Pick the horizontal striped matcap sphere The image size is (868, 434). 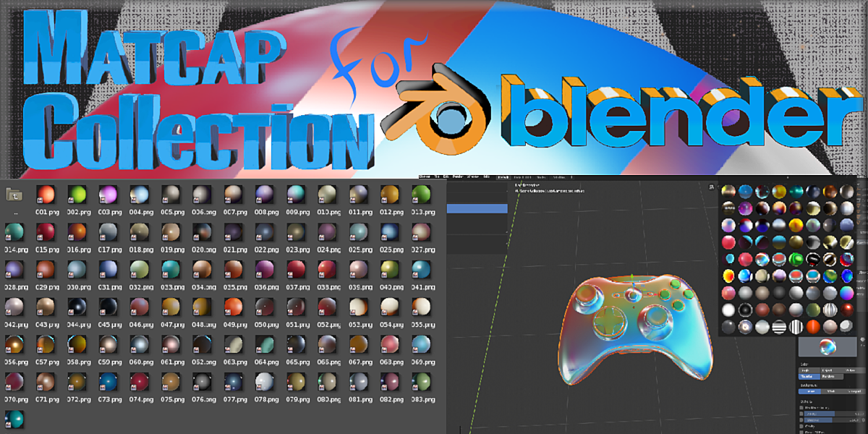tap(779, 327)
